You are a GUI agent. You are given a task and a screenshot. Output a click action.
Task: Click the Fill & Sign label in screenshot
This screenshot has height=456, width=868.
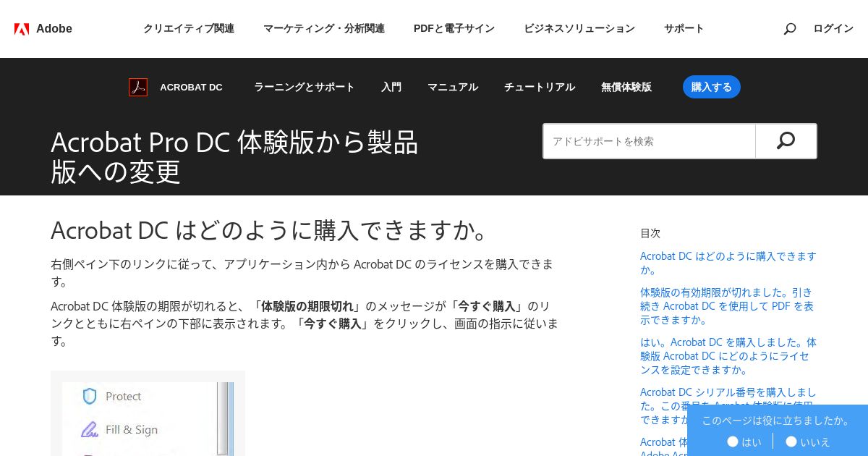(x=132, y=429)
